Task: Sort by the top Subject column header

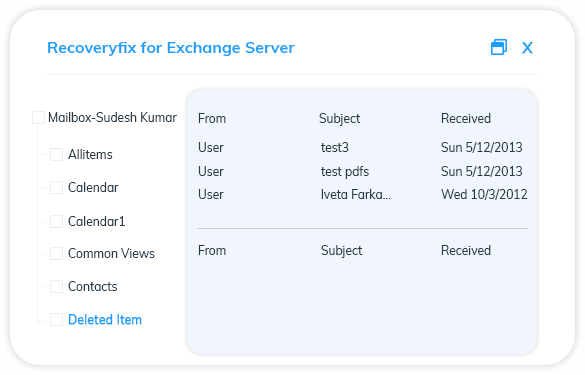Action: pyautogui.click(x=340, y=119)
